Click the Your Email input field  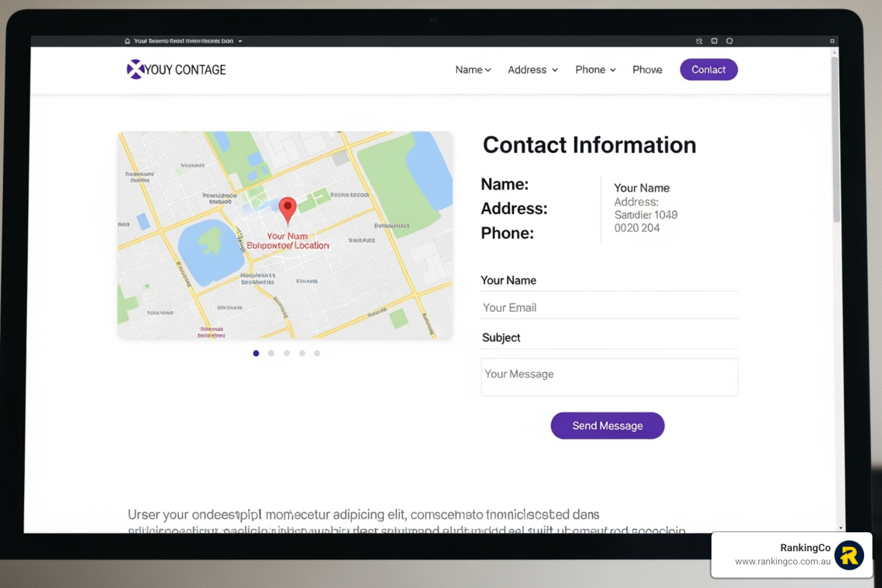[x=609, y=308]
